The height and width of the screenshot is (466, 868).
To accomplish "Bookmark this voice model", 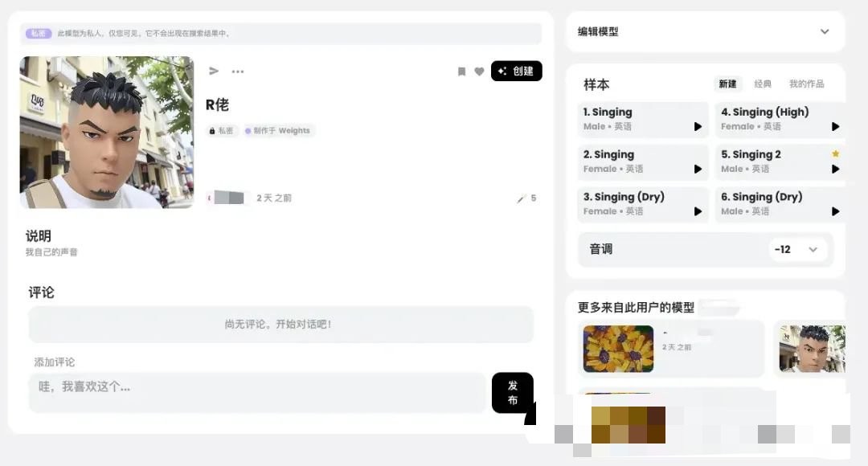I will coord(461,72).
